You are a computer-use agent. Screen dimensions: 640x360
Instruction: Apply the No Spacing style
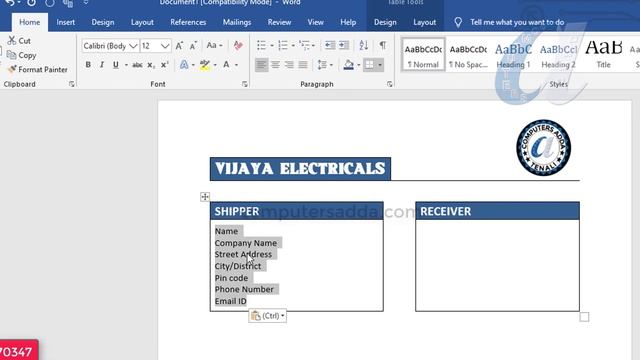tap(468, 55)
